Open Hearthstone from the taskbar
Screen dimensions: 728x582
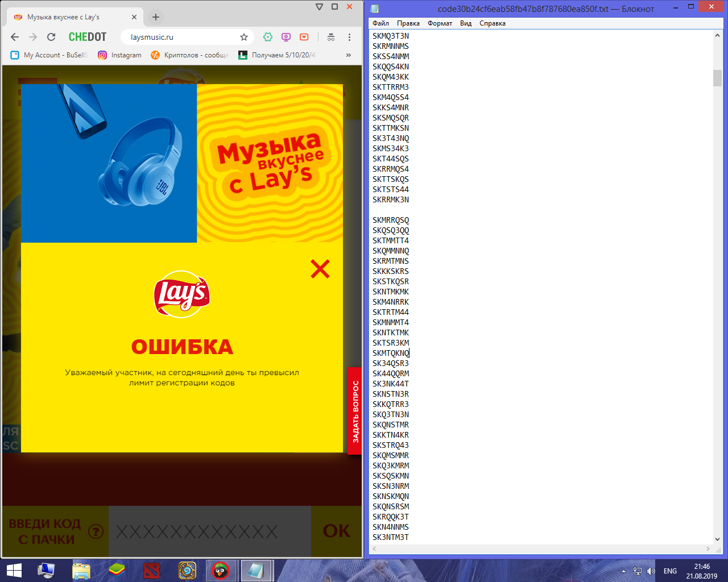click(187, 571)
